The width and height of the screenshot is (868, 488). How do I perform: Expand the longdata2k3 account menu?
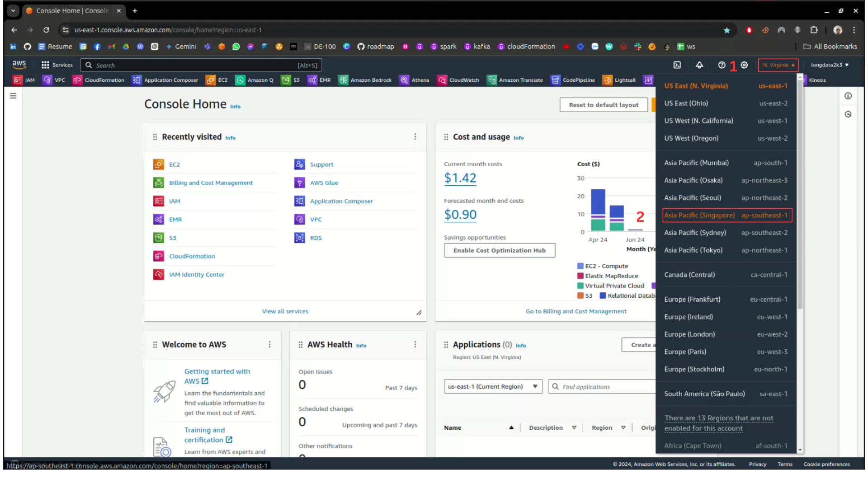829,65
